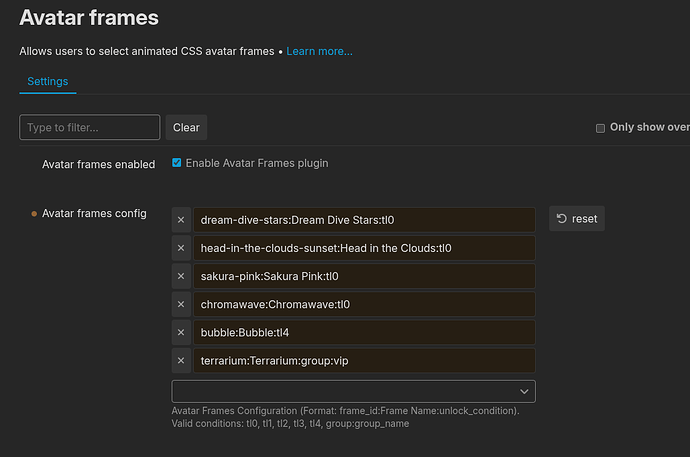
Task: Delete the sakura-pink frame entry
Action: pyautogui.click(x=181, y=276)
